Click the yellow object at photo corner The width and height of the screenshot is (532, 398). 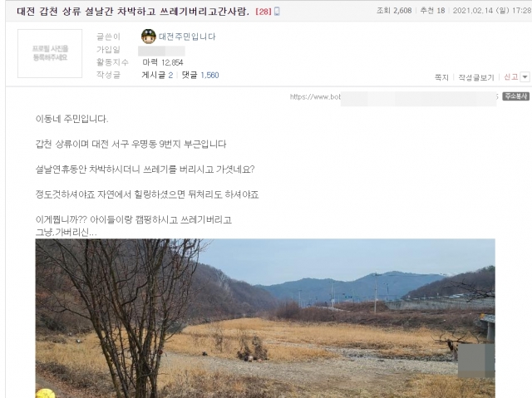click(45, 394)
